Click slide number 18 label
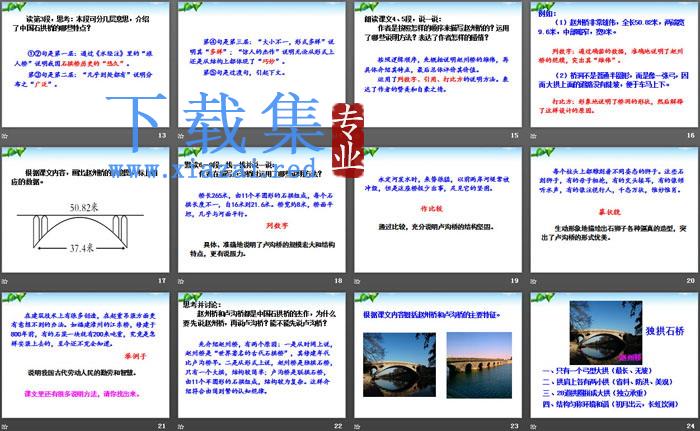 [338, 280]
